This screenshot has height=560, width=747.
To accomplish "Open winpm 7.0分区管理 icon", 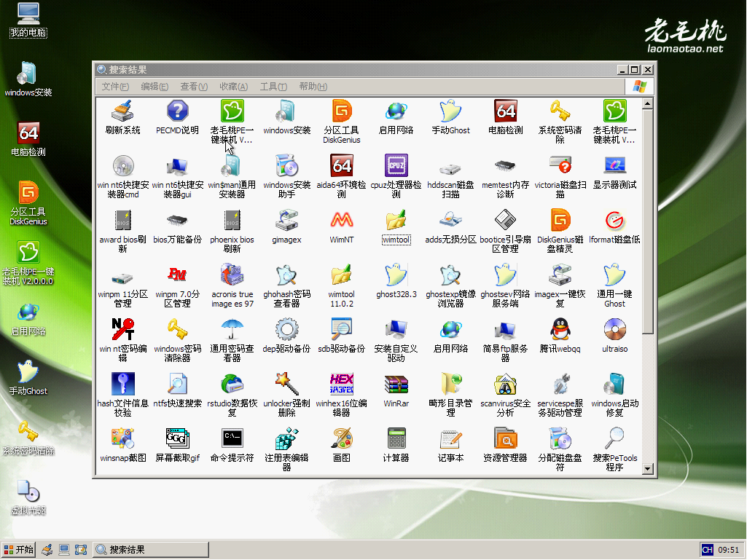I will (x=177, y=275).
